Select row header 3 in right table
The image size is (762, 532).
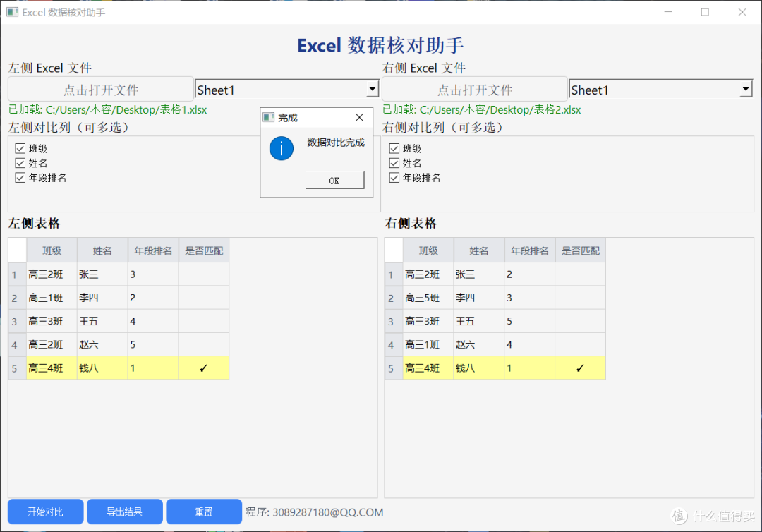(x=394, y=321)
